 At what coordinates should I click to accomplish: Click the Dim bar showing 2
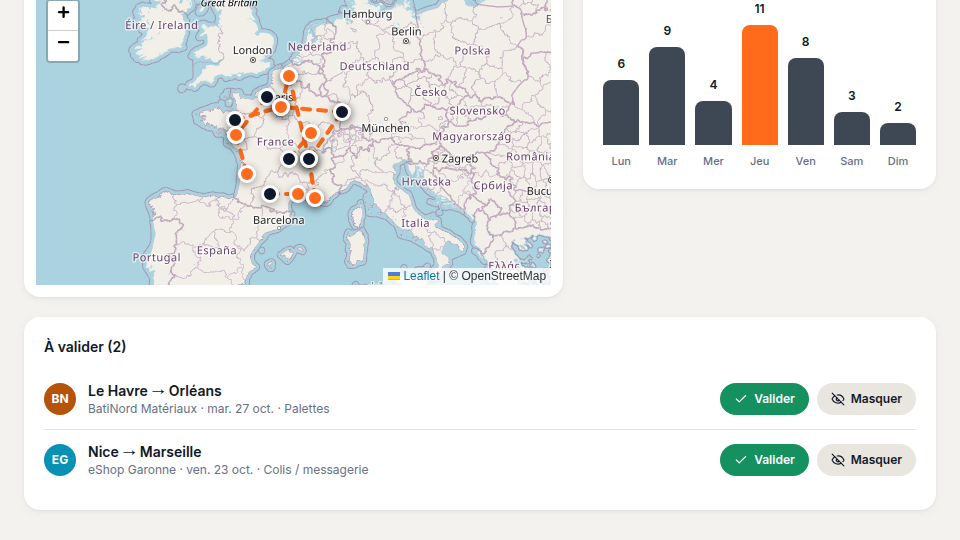[x=898, y=134]
